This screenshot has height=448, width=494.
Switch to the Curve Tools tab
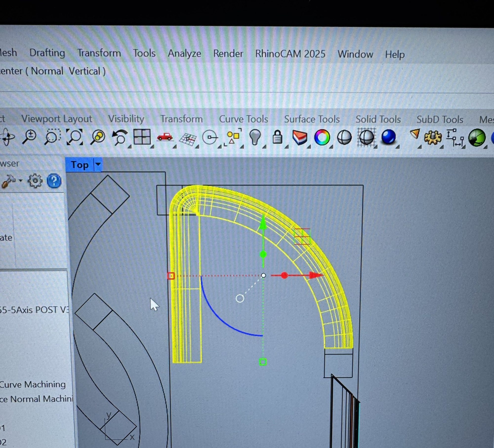244,119
